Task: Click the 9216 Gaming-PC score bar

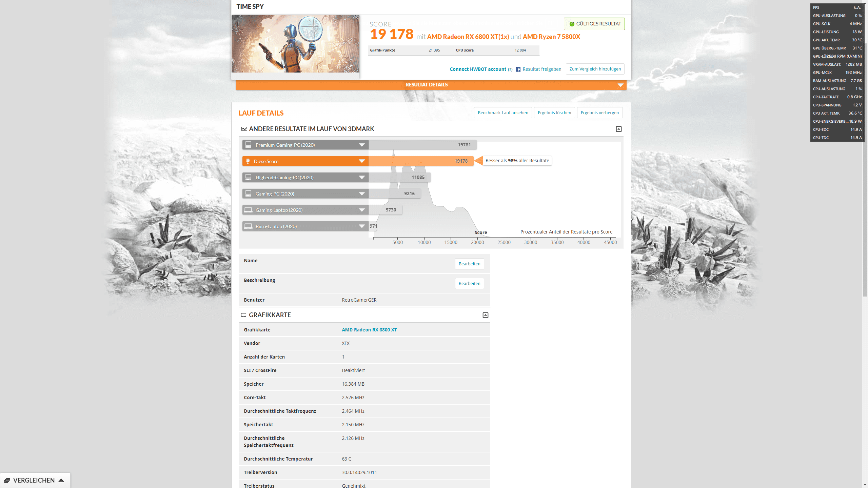Action: click(395, 194)
